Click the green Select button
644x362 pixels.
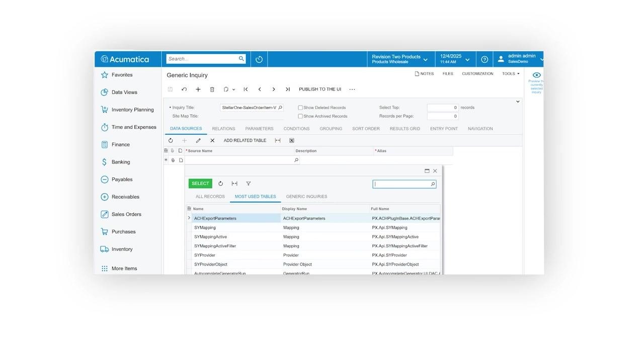(200, 184)
